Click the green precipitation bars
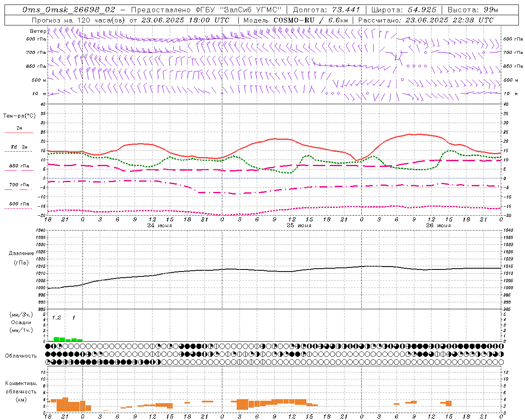The width and height of the screenshot is (525, 420). (66, 339)
